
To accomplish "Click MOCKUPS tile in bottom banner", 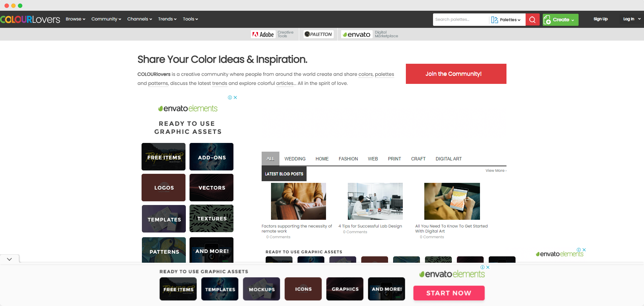I will click(x=262, y=289).
